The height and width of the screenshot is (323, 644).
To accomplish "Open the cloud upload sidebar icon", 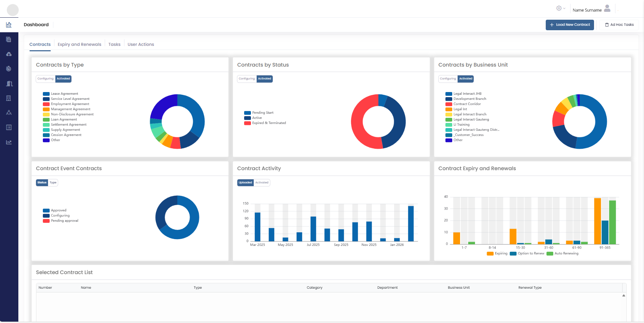I will (9, 54).
